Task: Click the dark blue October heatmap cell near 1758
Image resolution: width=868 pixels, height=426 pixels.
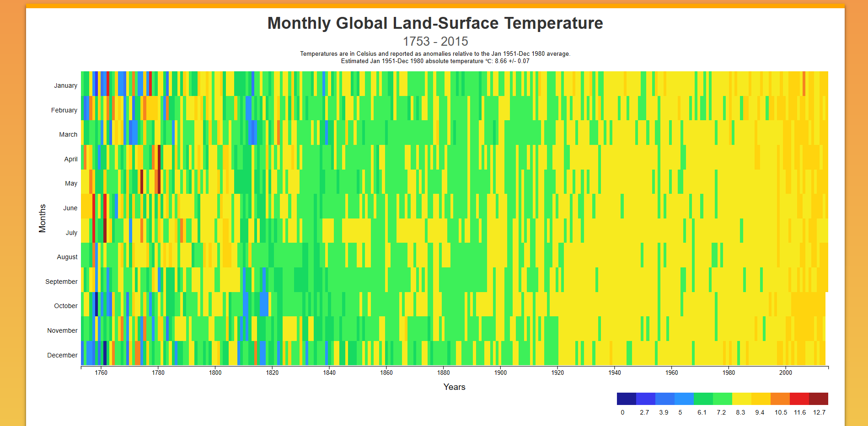Action: pyautogui.click(x=96, y=304)
